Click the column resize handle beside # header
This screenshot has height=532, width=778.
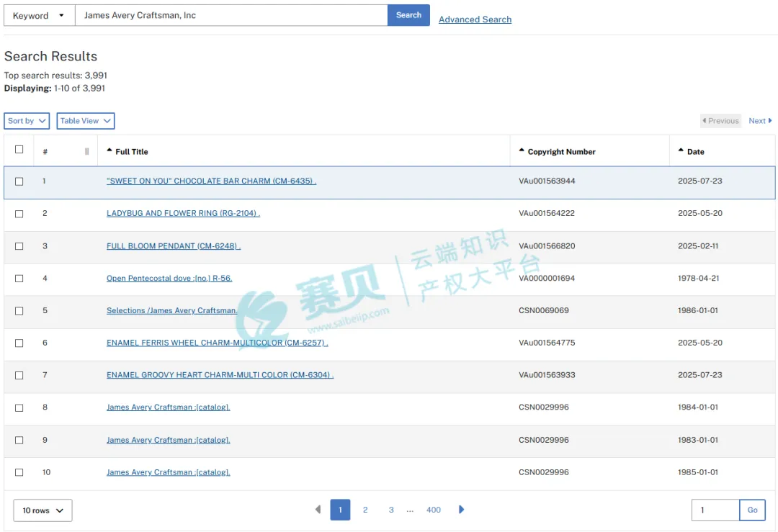coord(87,152)
